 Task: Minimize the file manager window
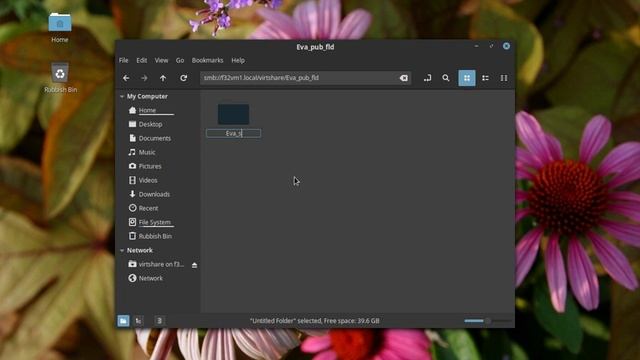pyautogui.click(x=476, y=46)
